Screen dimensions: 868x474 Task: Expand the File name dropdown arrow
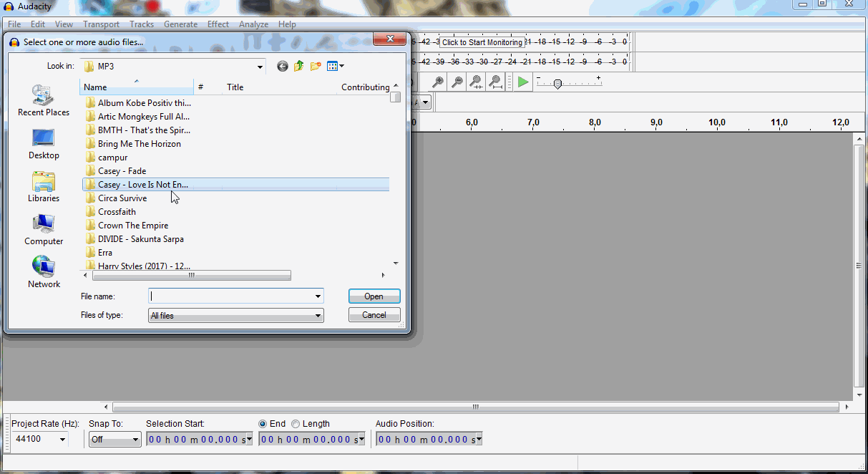(x=318, y=296)
